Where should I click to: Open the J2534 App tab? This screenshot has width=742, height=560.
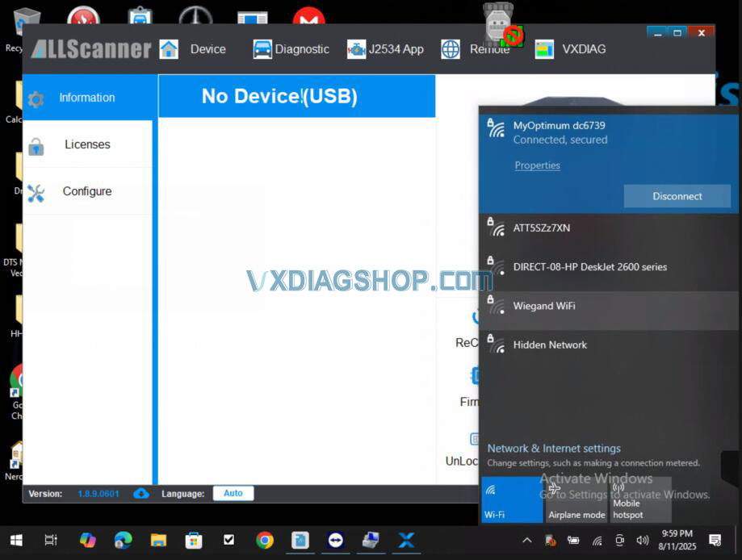coord(396,49)
